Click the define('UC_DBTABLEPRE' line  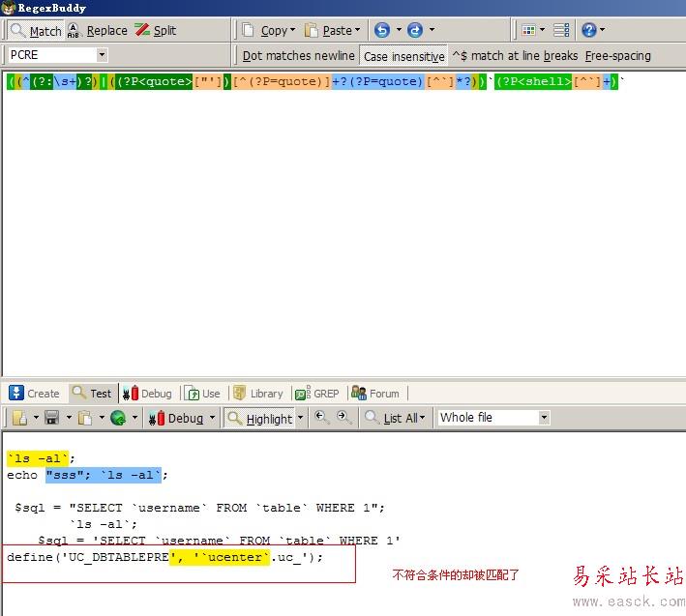pos(164,557)
